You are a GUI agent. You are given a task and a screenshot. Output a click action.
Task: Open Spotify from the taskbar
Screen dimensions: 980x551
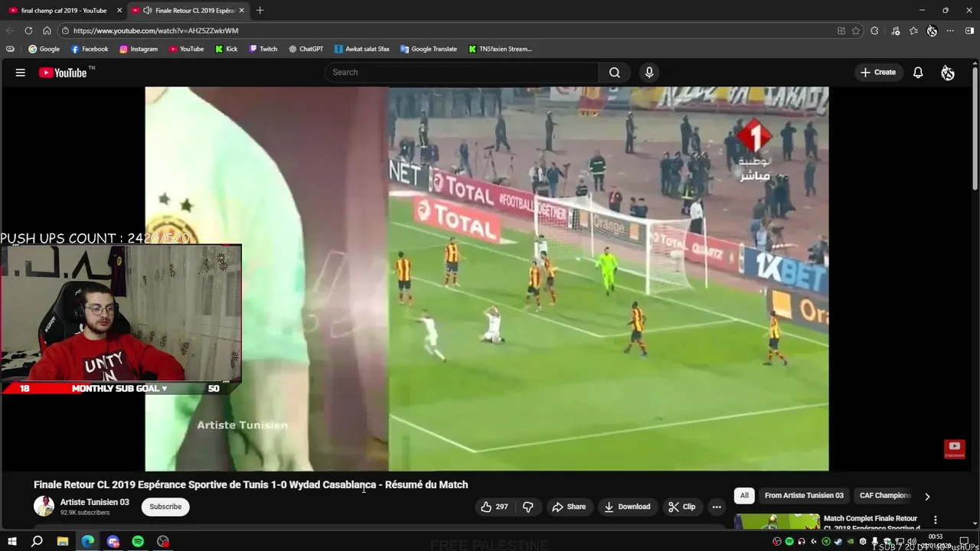(x=138, y=541)
